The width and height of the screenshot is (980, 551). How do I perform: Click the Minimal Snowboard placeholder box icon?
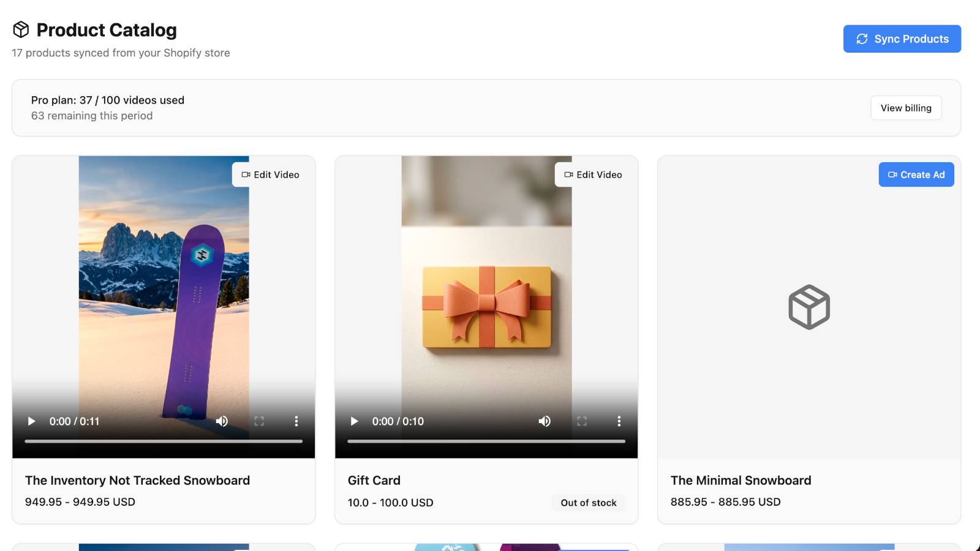[809, 307]
